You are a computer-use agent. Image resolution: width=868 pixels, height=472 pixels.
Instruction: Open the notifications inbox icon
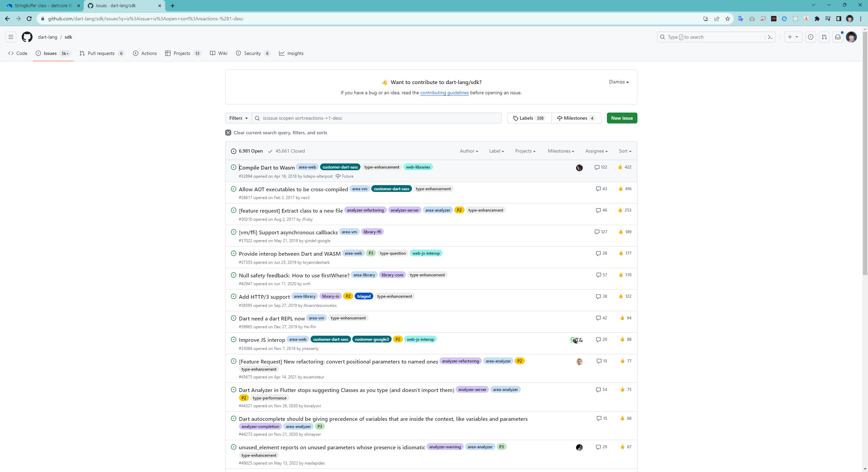click(837, 37)
